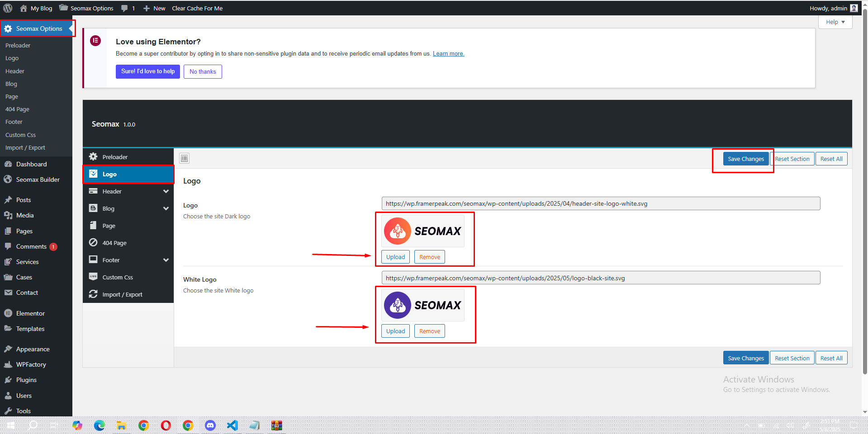The height and width of the screenshot is (434, 868).
Task: Open File Explorer from the taskbar
Action: click(121, 425)
